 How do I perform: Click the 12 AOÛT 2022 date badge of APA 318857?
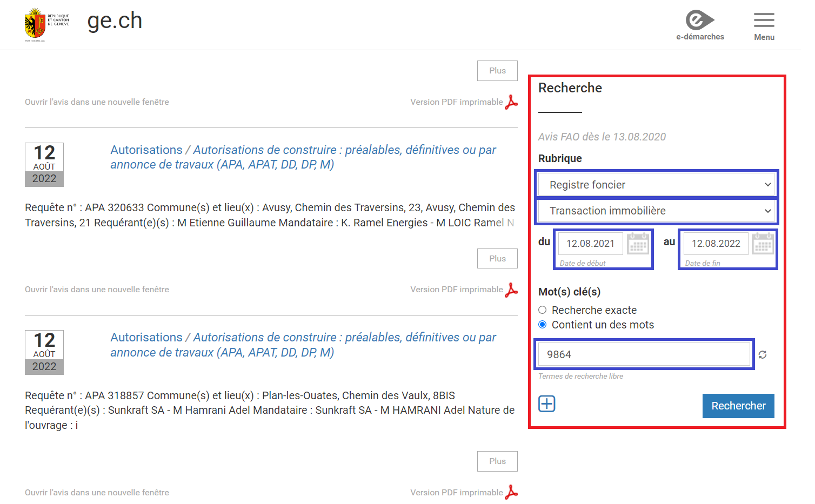tap(44, 352)
